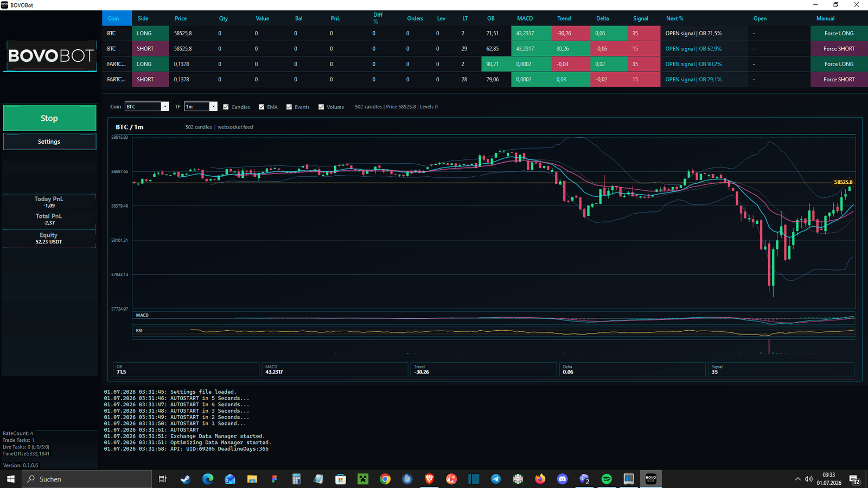Toggle the Candles checkbox

(x=226, y=107)
